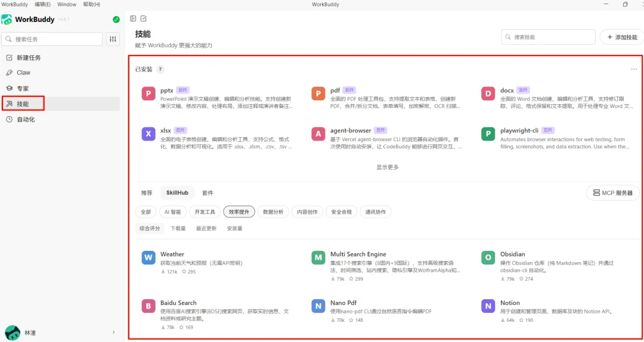This screenshot has width=644, height=342.
Task: Select the 效率提升 category filter
Action: (x=239, y=212)
